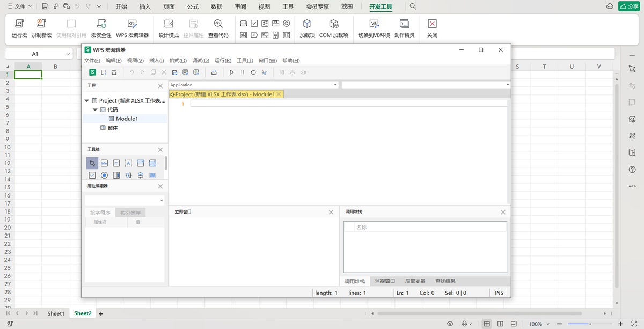Switch to the 公式 ribbon tab
The image size is (644, 329).
(x=193, y=6)
